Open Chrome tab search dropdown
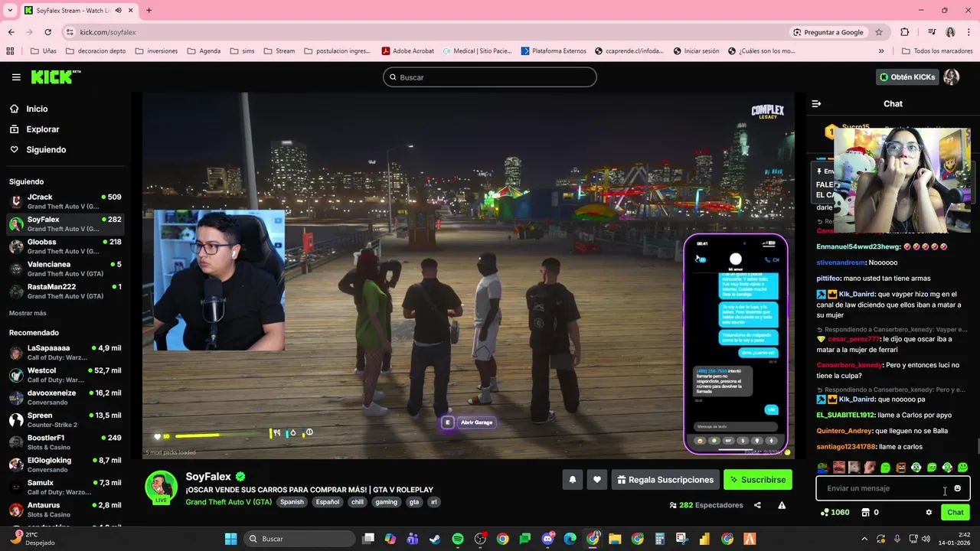The image size is (980, 551). [10, 10]
